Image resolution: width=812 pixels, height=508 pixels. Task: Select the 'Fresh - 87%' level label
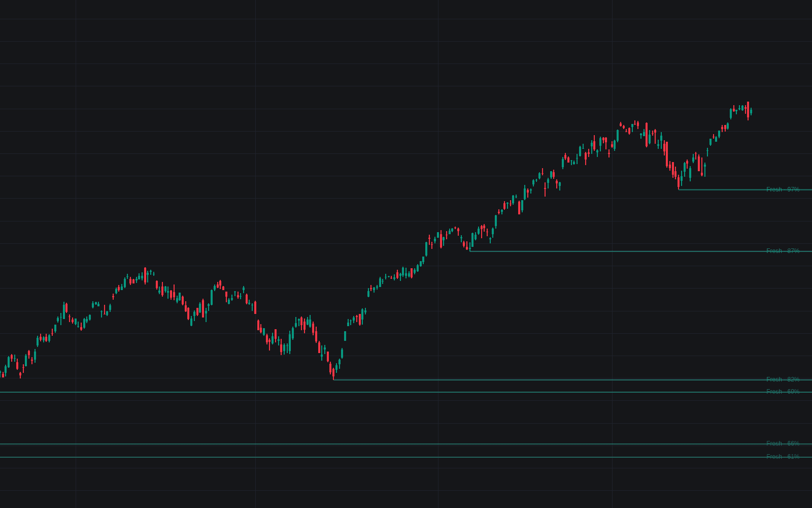(783, 251)
